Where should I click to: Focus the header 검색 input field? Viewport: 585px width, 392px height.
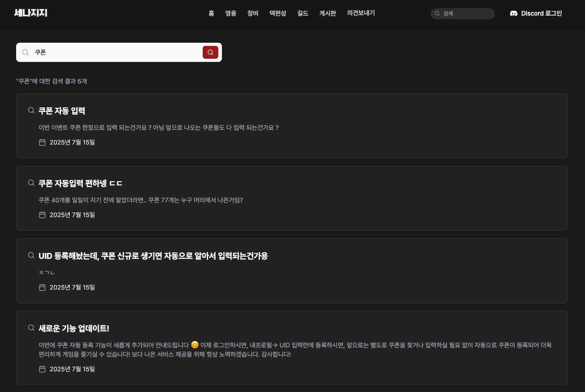click(463, 14)
